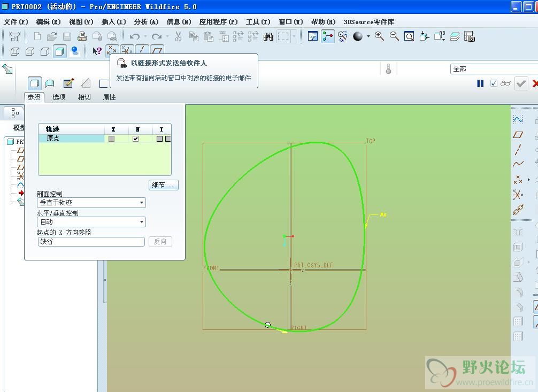Toggle the X checkbox for 原点 trajectory
This screenshot has height=392, width=538.
tap(112, 139)
